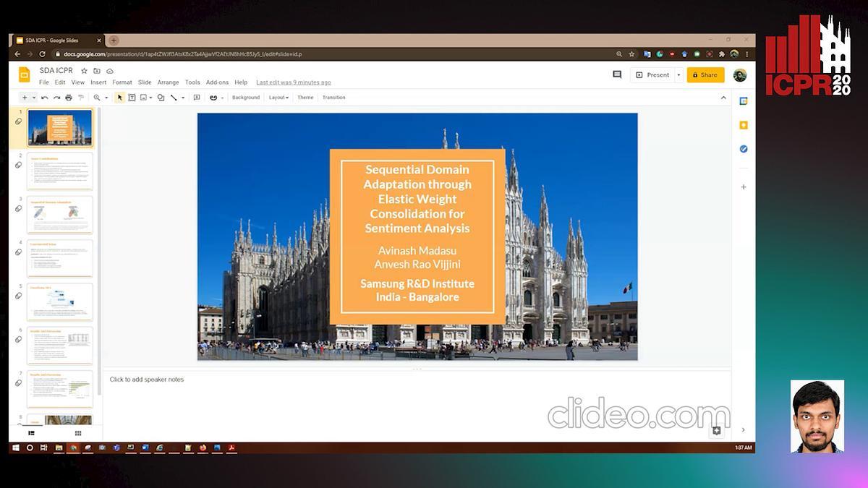
Task: Open the shape tool
Action: click(161, 98)
